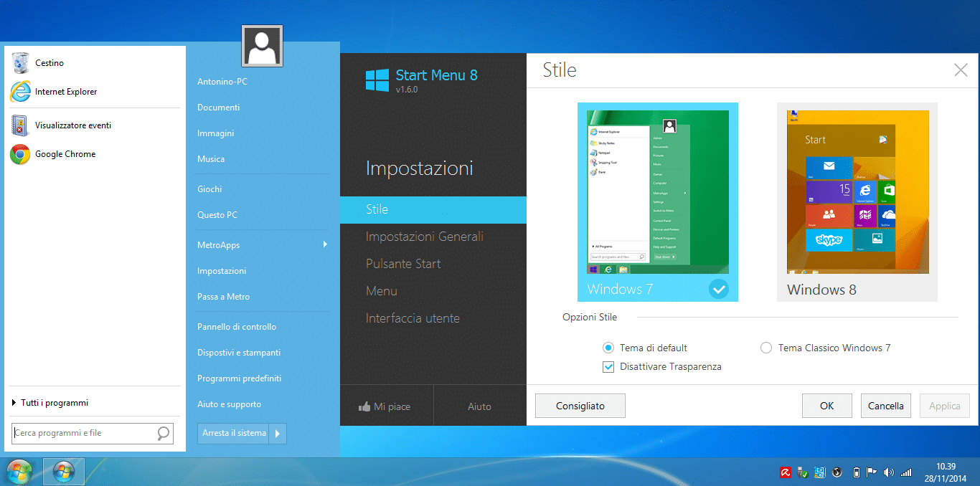Open the Cestino from the Start menu
Viewport: 980px width, 486px height.
[x=50, y=62]
